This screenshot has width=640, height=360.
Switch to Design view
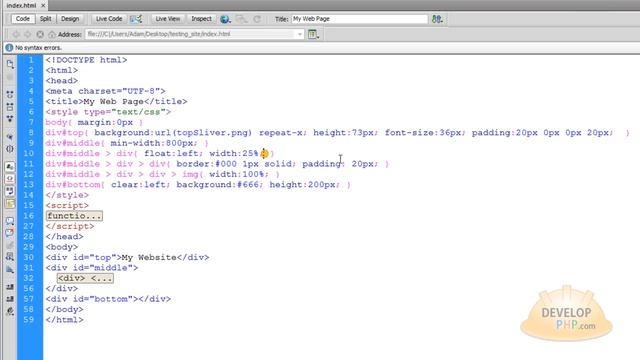pos(70,19)
